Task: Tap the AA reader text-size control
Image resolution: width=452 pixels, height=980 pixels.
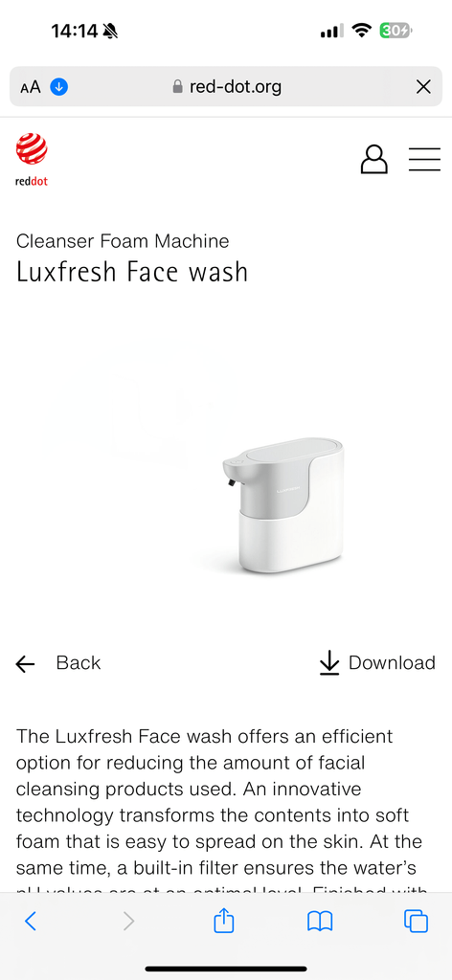Action: click(31, 87)
